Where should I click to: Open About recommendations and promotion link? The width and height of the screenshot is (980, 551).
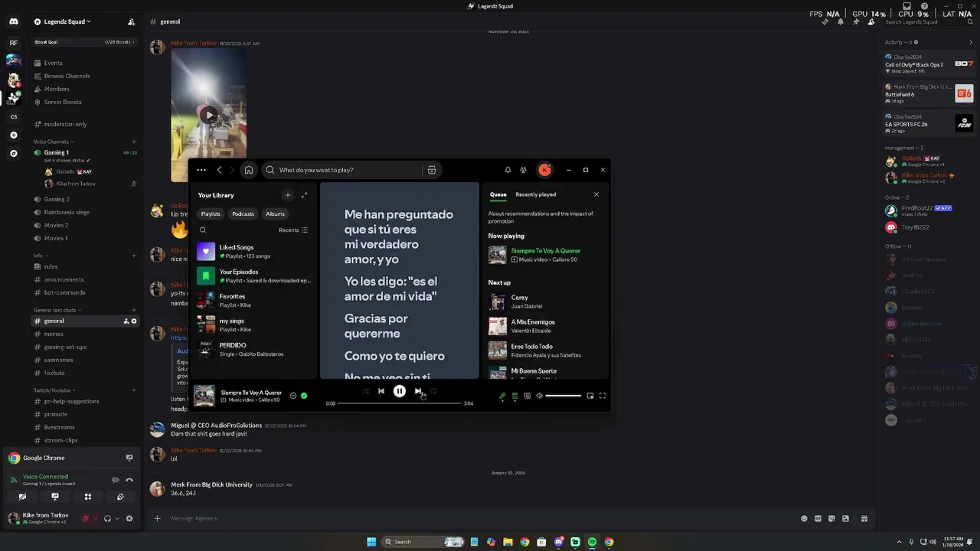(541, 217)
